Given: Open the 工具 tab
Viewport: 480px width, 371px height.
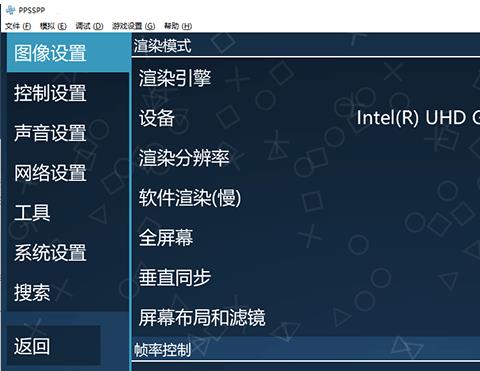Looking at the screenshot, I should click(x=68, y=213).
